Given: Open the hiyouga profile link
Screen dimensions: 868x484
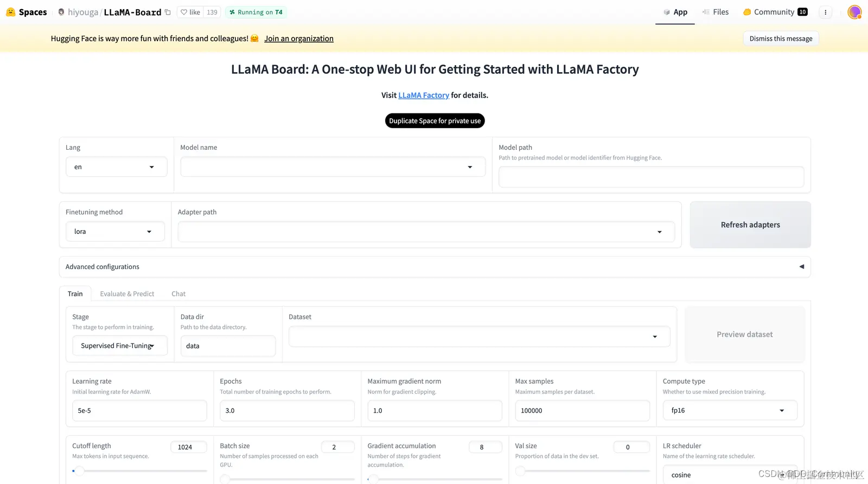Looking at the screenshot, I should click(x=82, y=12).
